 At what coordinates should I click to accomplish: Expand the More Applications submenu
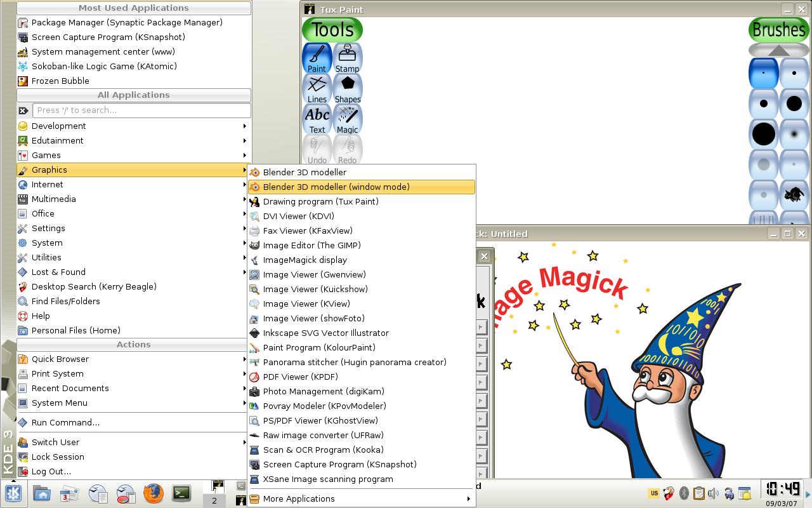click(361, 498)
